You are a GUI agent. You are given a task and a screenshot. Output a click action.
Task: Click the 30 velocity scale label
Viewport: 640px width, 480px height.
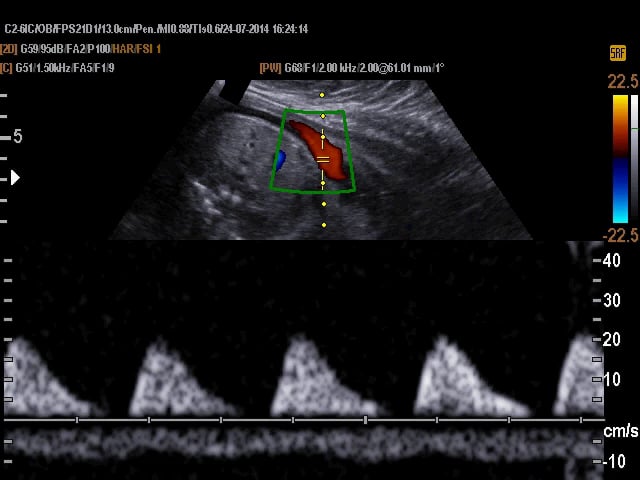point(611,300)
